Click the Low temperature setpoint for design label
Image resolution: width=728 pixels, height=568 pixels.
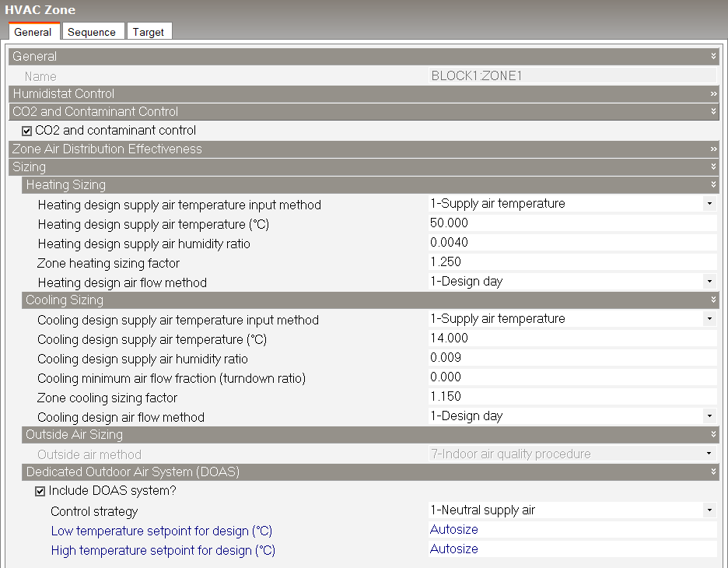(x=162, y=531)
